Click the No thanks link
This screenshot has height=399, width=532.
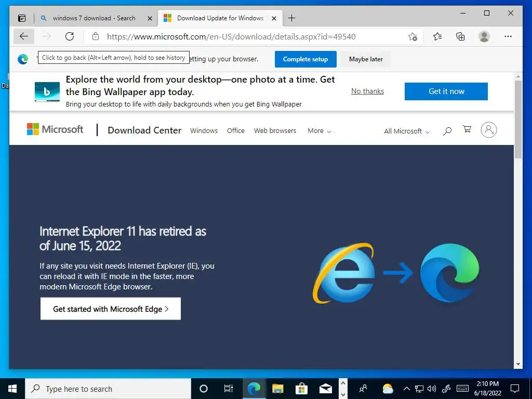[367, 91]
